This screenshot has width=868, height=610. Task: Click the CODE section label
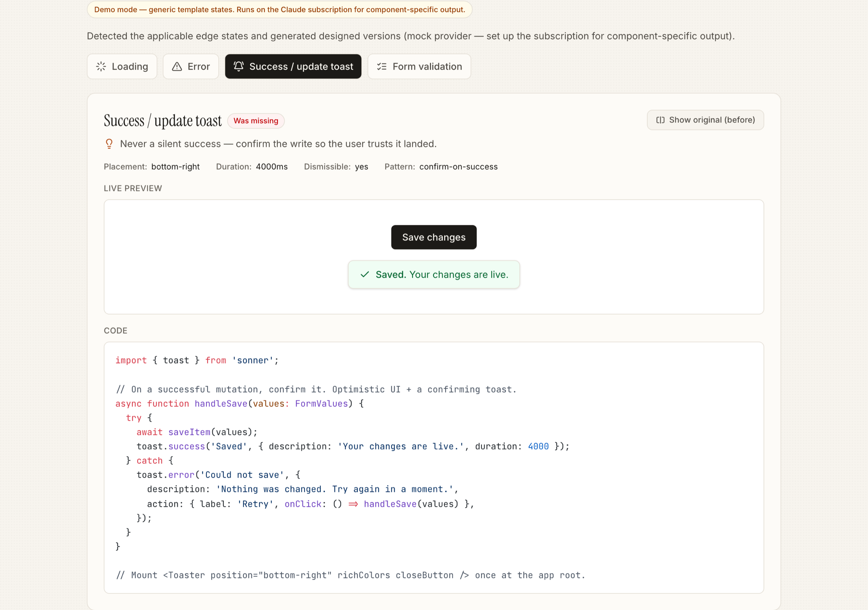pyautogui.click(x=115, y=330)
